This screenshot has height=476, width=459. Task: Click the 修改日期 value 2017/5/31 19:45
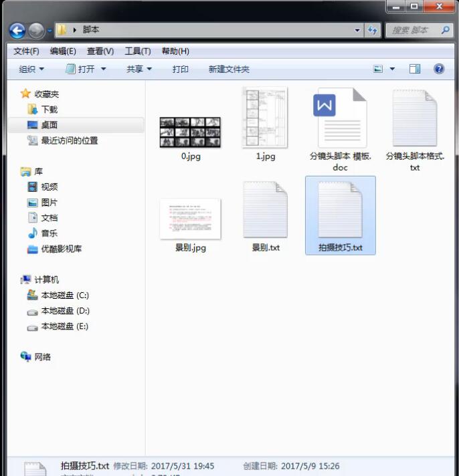tap(183, 466)
